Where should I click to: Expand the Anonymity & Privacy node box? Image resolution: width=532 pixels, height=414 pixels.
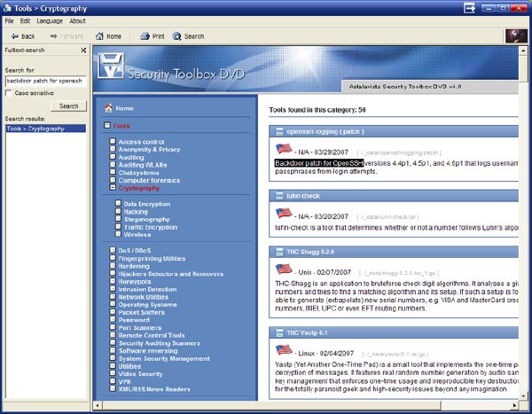tap(113, 149)
